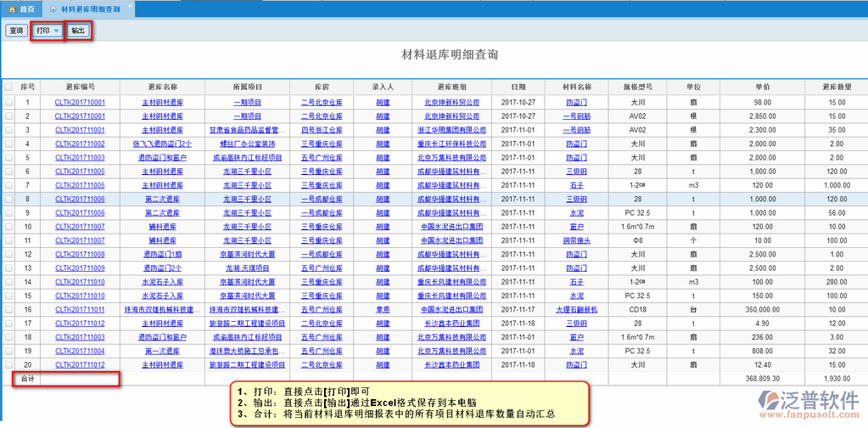Open the 打印 dropdown arrow
868x428 pixels.
pyautogui.click(x=57, y=31)
